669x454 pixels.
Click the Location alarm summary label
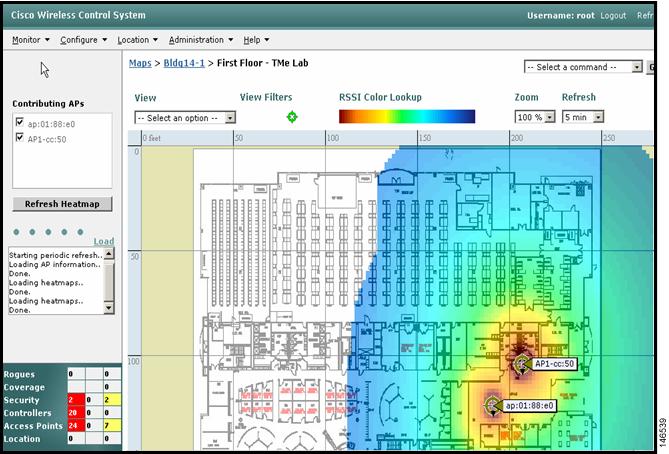[22, 439]
